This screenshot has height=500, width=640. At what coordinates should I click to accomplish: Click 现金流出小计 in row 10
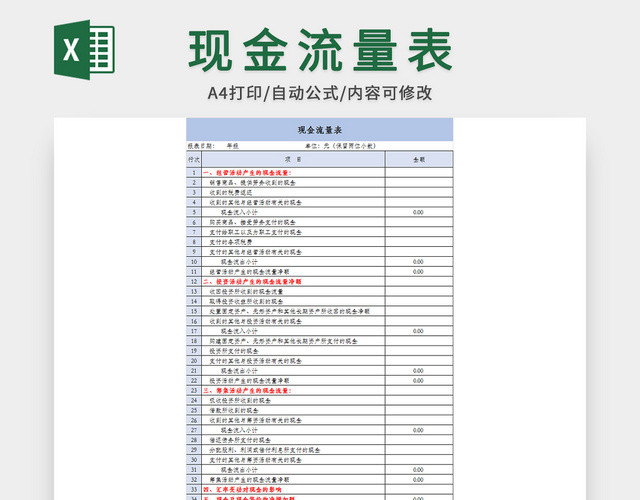239,262
